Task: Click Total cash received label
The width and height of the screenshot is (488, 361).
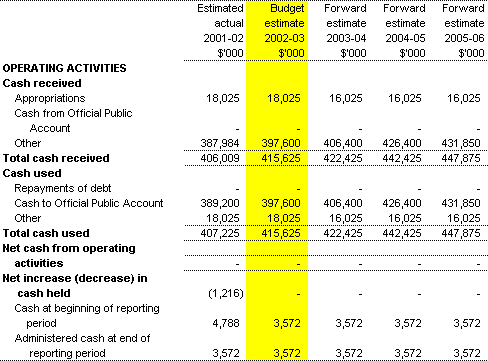Action: 56,158
